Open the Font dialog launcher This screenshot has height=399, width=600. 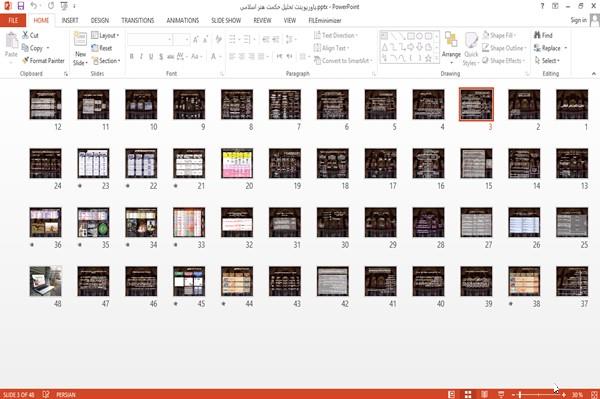click(222, 74)
